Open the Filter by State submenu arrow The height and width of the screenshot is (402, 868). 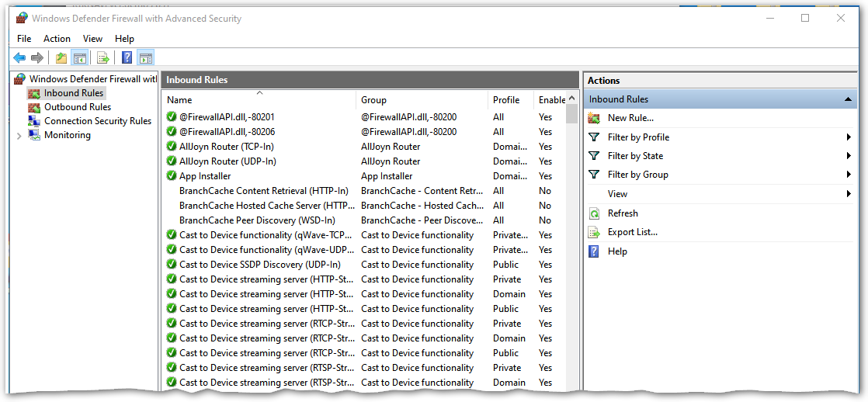click(x=848, y=156)
